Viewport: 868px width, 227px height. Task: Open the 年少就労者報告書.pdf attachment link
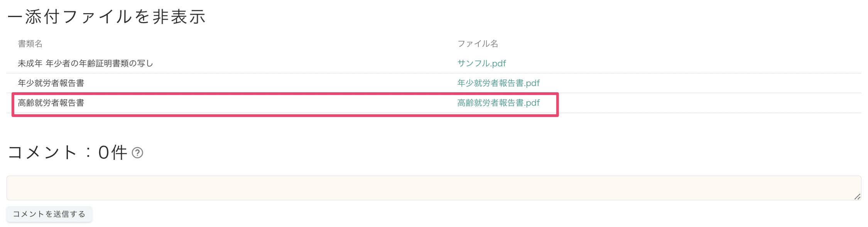pos(498,83)
